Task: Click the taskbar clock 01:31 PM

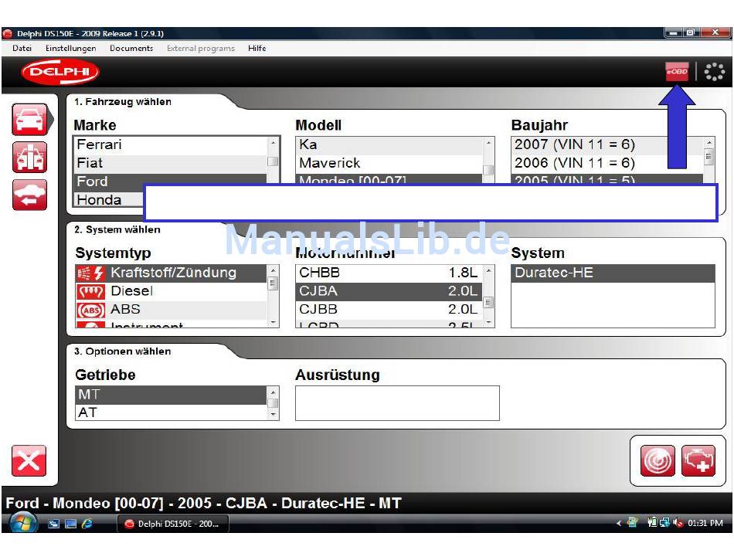Action: [x=705, y=523]
